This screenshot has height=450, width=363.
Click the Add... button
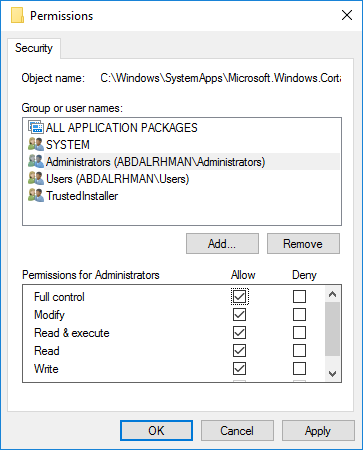(x=222, y=244)
